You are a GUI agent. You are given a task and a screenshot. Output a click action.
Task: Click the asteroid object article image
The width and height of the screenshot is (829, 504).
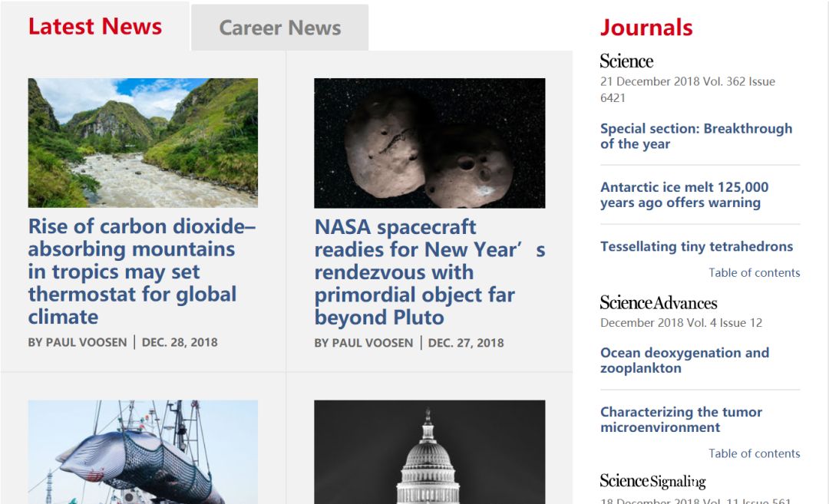coord(429,143)
